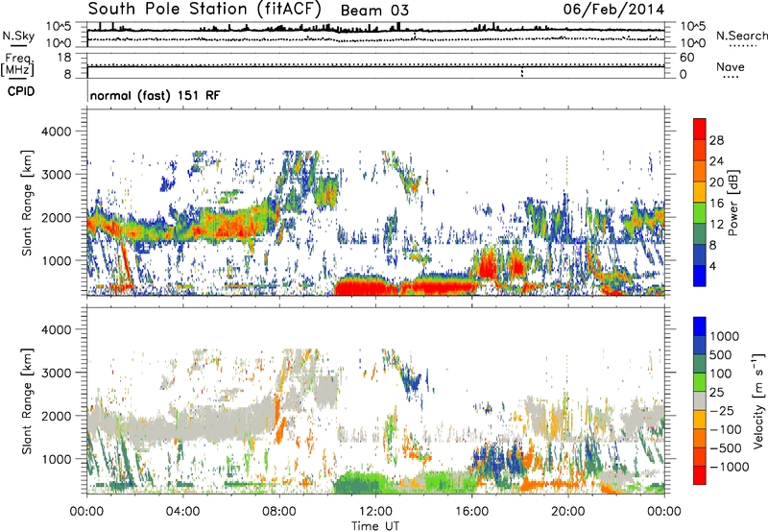Click the '4000' tick of power panel
Screen dimensions: 768x532
click(57, 132)
